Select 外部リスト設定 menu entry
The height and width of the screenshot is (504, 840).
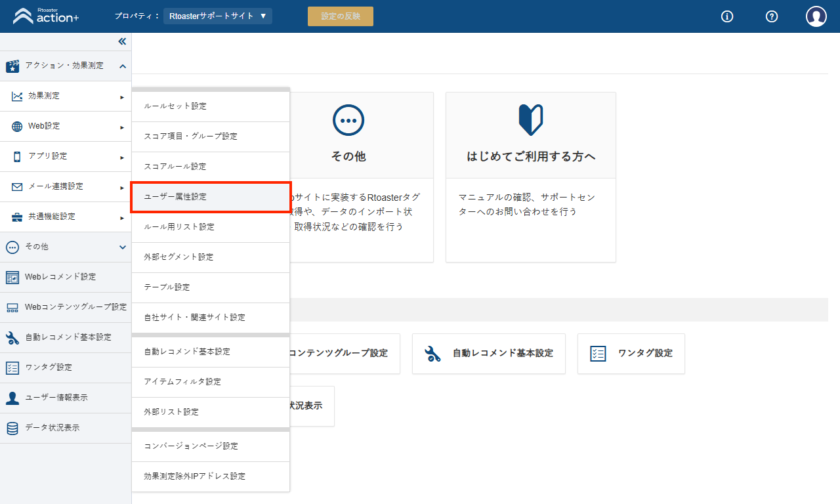211,412
